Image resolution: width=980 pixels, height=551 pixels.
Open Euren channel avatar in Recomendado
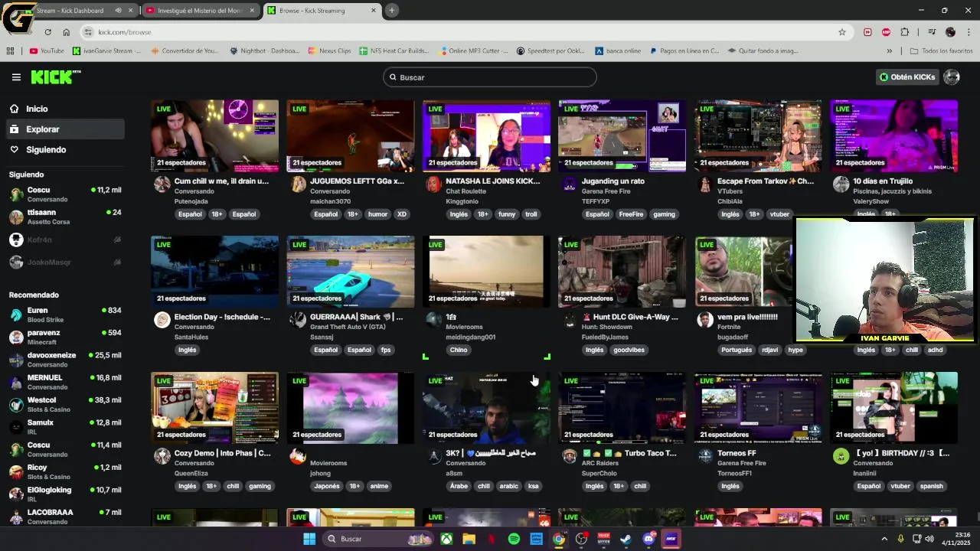[16, 315]
